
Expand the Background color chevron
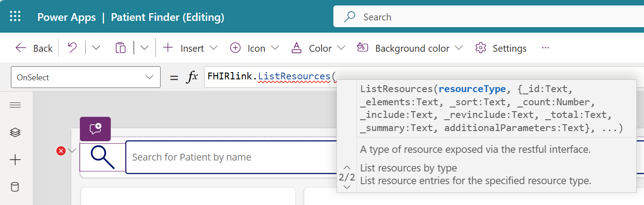(459, 48)
